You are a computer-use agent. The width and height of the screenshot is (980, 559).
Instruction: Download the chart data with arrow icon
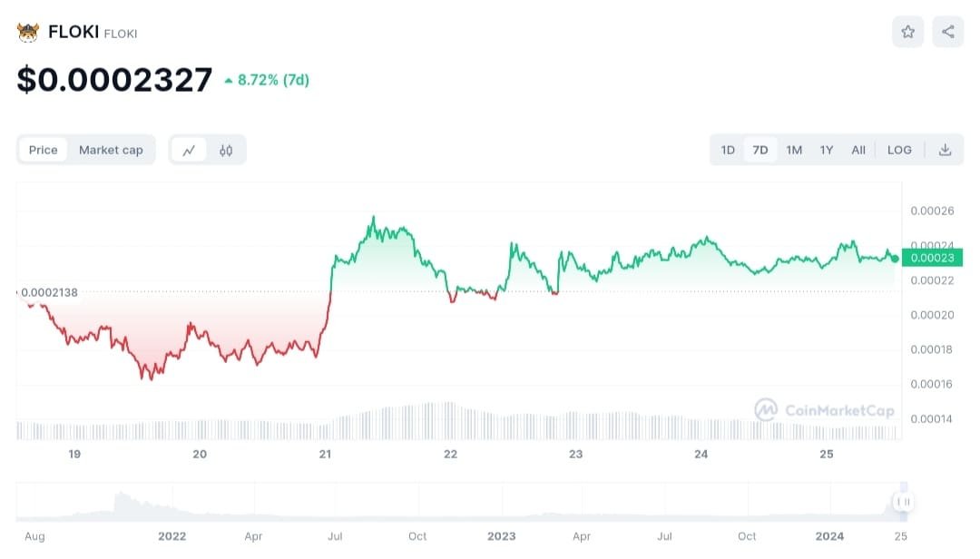945,150
